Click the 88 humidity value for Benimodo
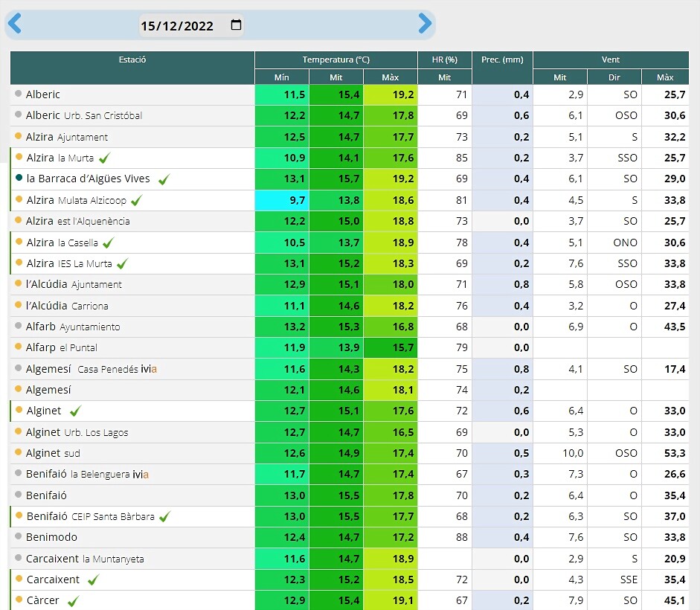Image resolution: width=700 pixels, height=610 pixels. click(462, 537)
